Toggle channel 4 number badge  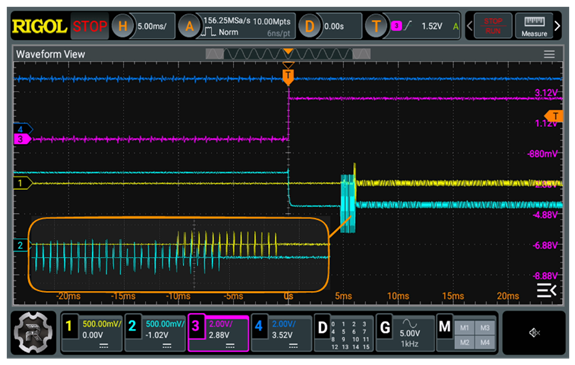259,326
